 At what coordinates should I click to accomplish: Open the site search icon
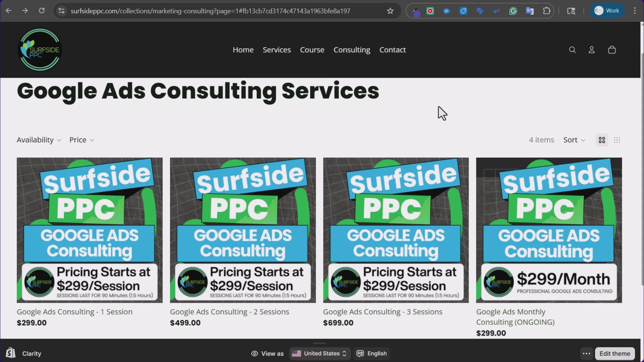(572, 50)
